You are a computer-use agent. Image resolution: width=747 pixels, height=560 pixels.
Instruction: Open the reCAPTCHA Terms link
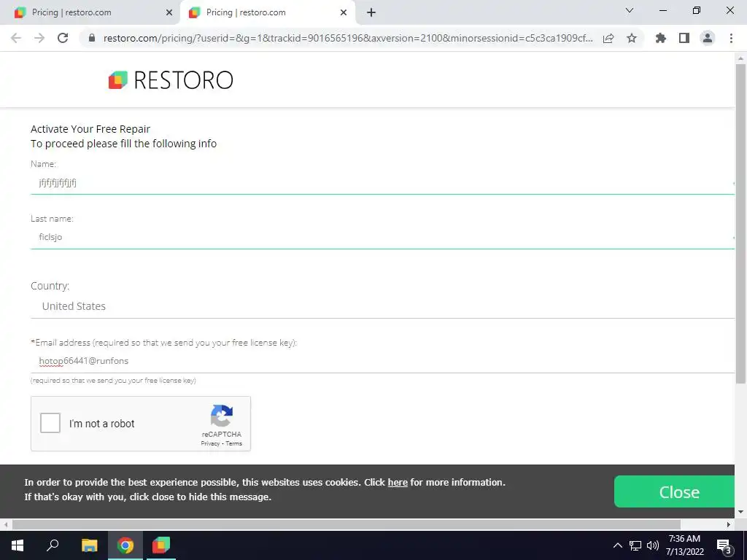tap(233, 443)
